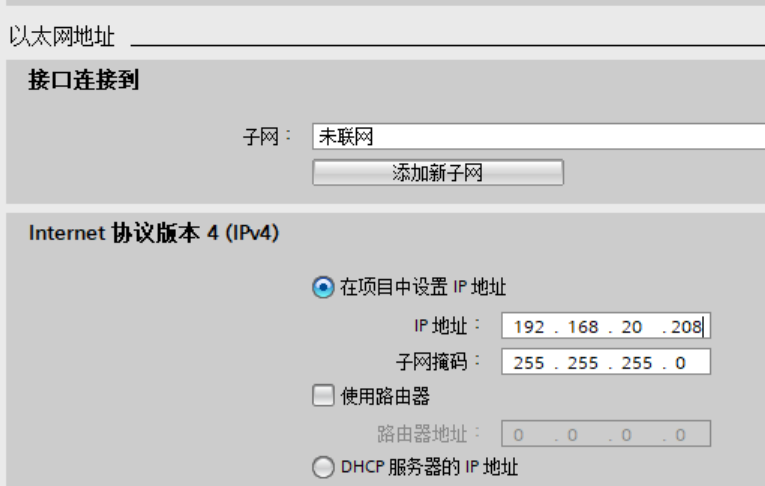Click the last octet 0 of 子网掩码
The width and height of the screenshot is (765, 486).
point(680,363)
